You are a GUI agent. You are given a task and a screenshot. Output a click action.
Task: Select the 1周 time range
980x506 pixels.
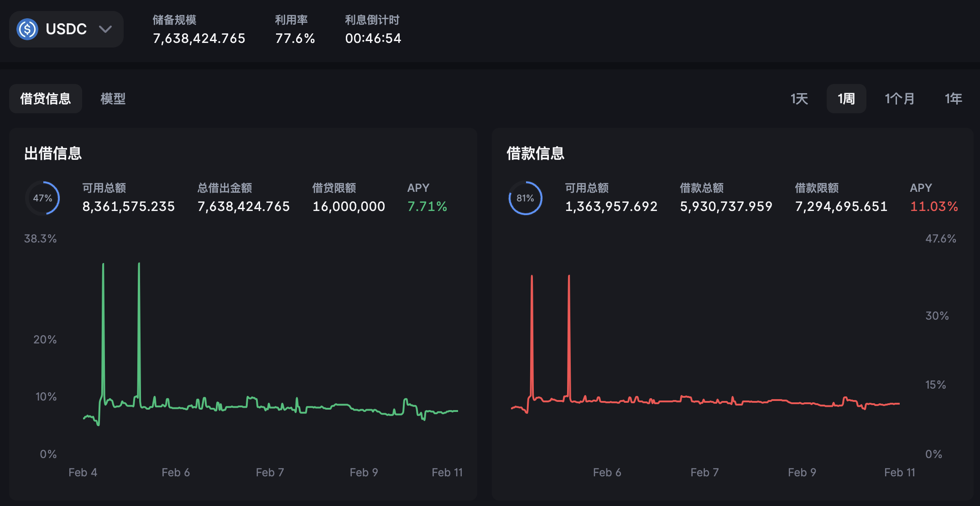tap(846, 99)
